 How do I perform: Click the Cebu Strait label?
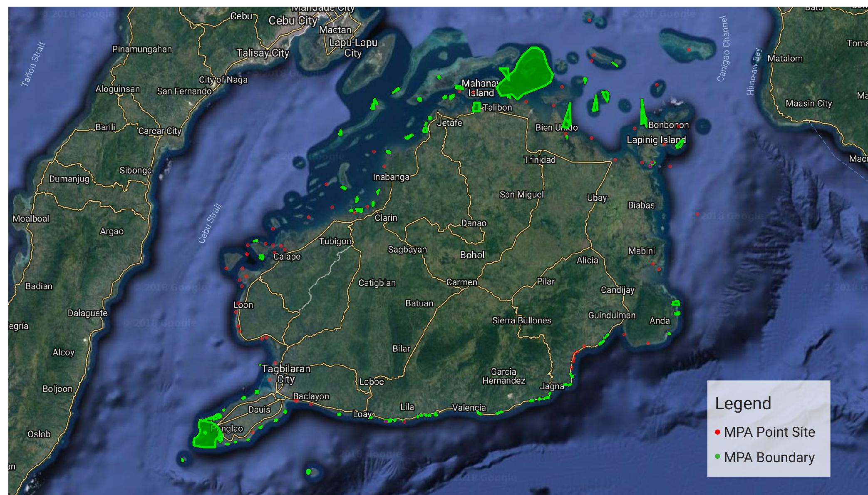[x=210, y=221]
